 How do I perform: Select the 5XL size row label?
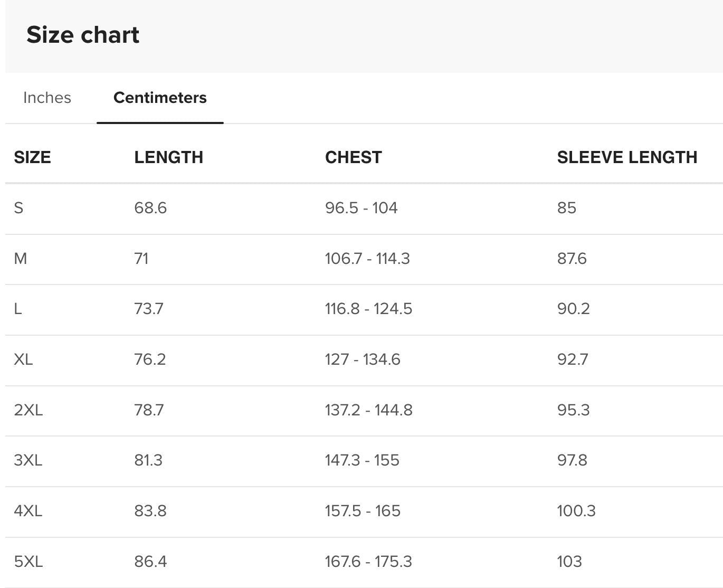28,562
